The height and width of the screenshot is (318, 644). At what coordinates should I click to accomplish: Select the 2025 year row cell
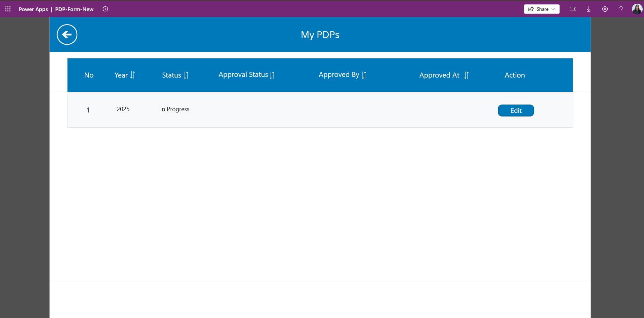coord(123,109)
